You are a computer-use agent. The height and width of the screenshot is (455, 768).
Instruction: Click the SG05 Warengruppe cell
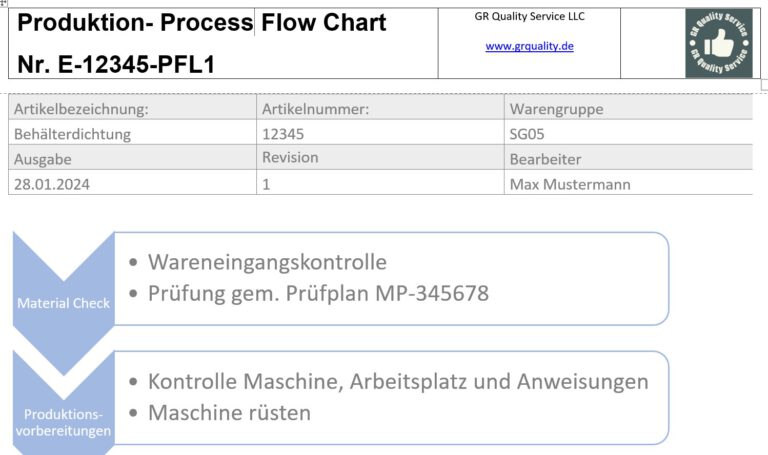coord(628,134)
